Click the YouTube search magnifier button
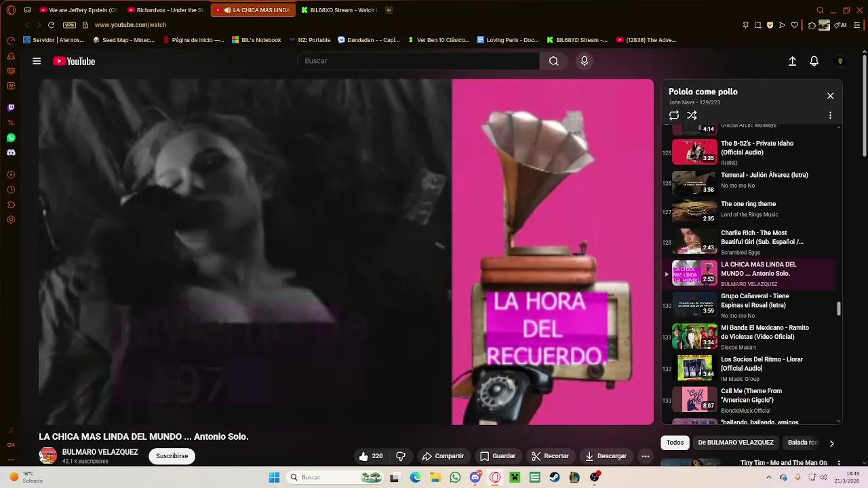Image resolution: width=868 pixels, height=488 pixels. coord(554,61)
